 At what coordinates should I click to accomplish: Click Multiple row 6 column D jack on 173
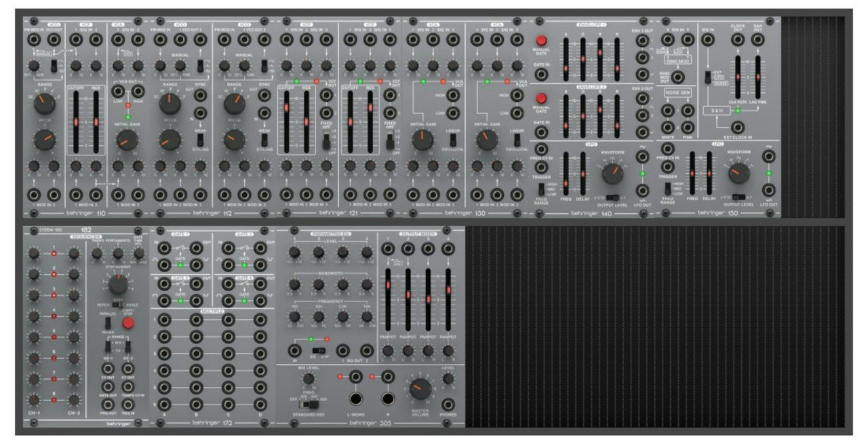(x=260, y=405)
